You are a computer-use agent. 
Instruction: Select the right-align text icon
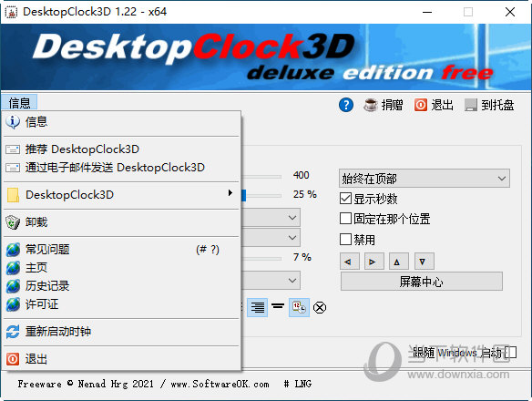[x=258, y=308]
